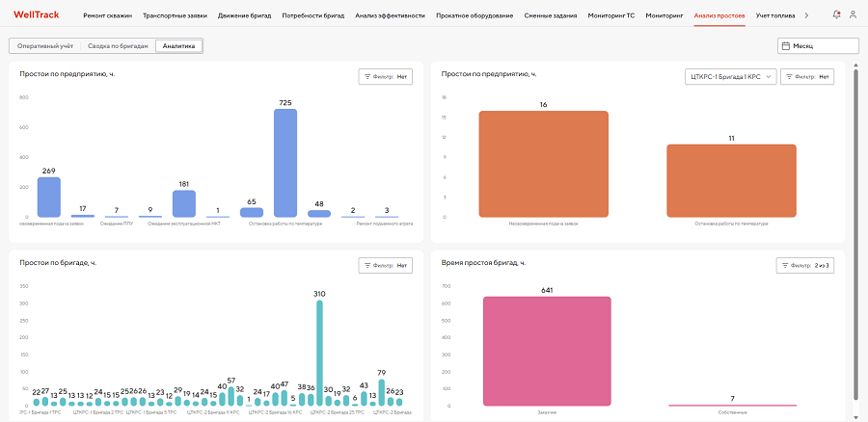This screenshot has width=868, height=422.
Task: Click the tall blue 725 bar
Action: point(285,162)
